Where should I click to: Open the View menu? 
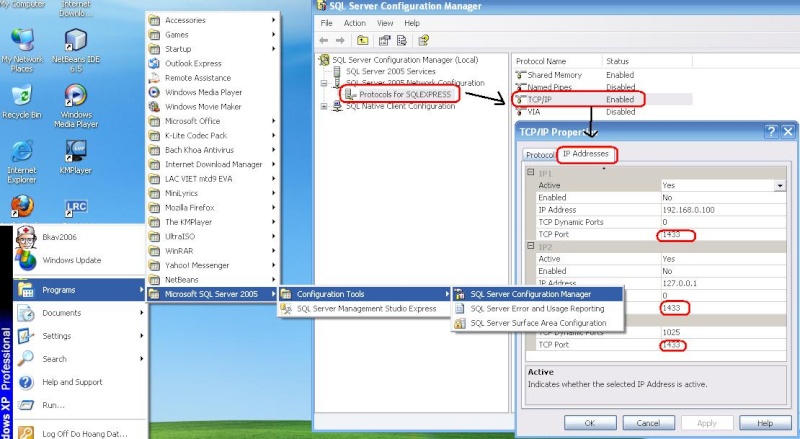pos(385,23)
